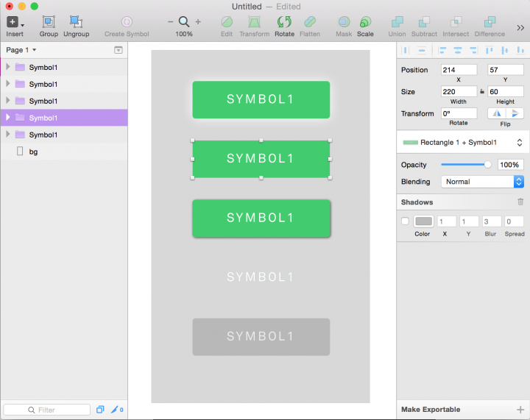
Task: Click the pen icon with the 0 count
Action: click(117, 410)
